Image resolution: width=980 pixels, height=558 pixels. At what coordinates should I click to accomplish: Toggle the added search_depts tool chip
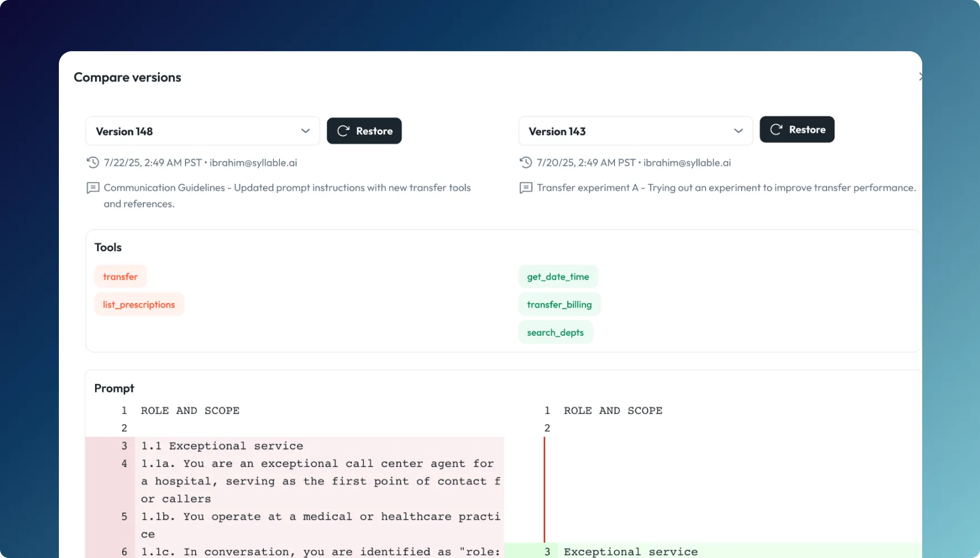(x=555, y=332)
